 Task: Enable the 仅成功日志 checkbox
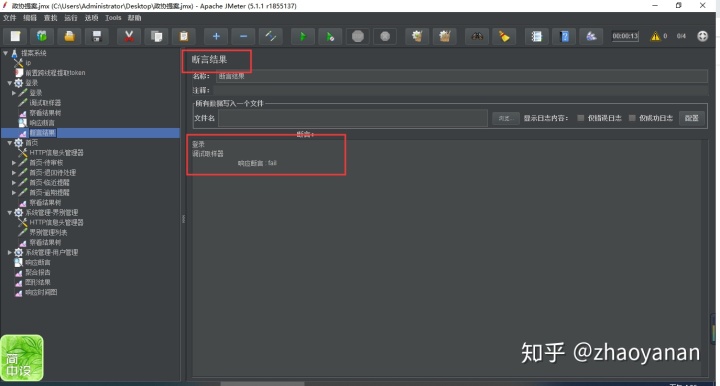pos(632,118)
